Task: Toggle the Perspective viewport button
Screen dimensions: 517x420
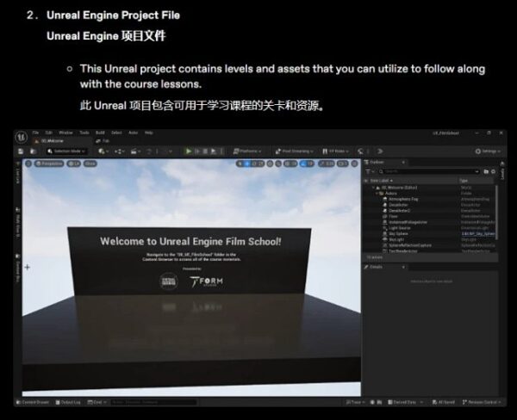Action: coord(50,163)
